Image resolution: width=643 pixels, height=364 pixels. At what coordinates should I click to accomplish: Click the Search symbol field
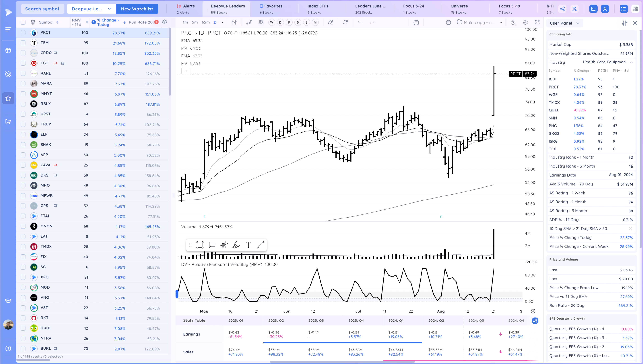42,9
